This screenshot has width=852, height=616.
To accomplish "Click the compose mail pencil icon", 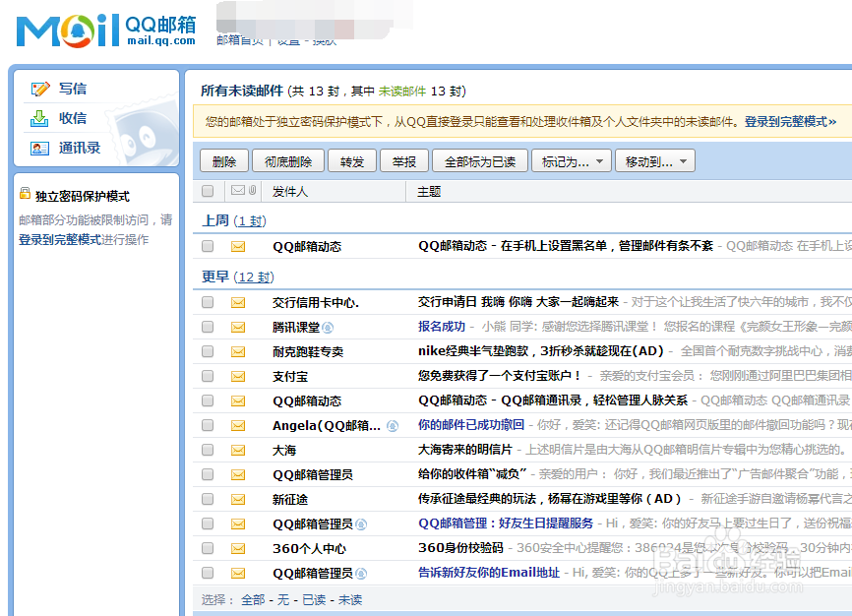I will (40, 89).
